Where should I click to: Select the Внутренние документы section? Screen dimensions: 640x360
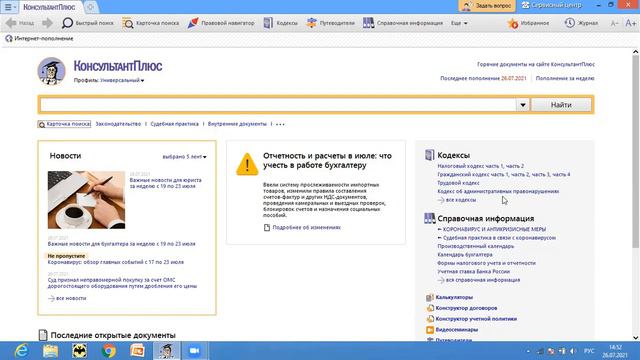point(237,124)
